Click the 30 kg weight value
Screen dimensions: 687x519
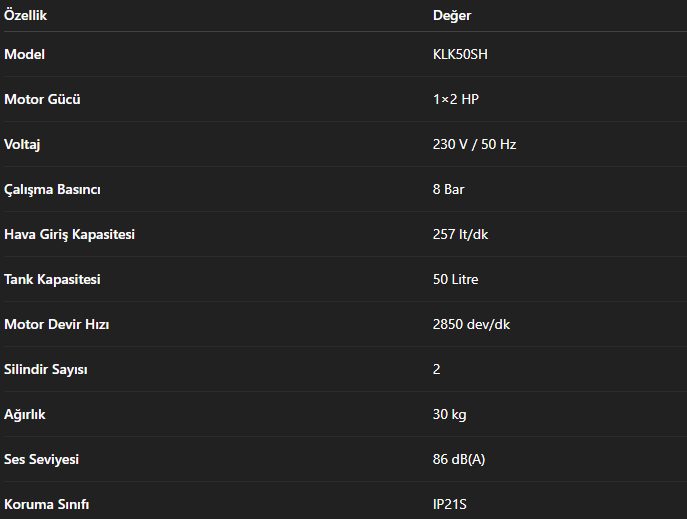[449, 414]
